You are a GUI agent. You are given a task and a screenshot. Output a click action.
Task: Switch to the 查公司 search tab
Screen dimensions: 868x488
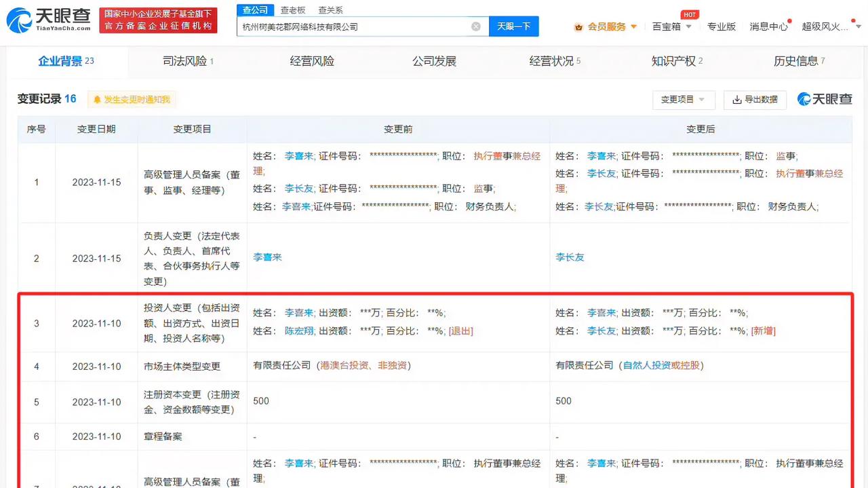point(256,10)
